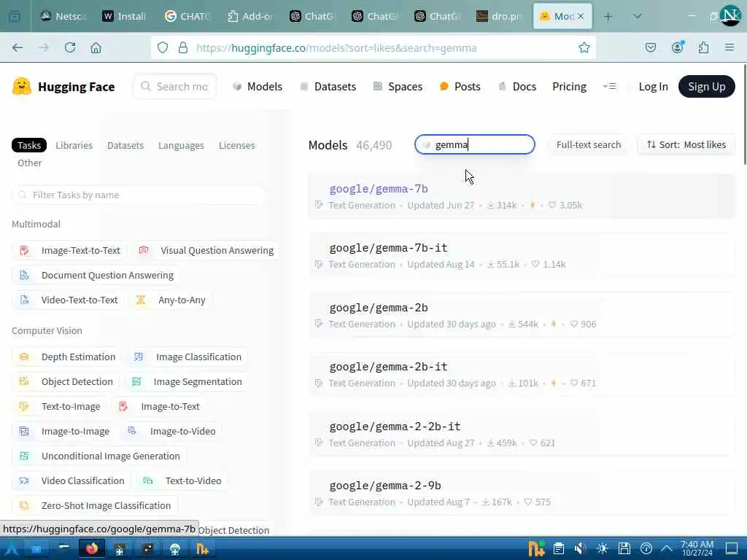Go back using the browser back arrow
Image resolution: width=747 pixels, height=560 pixels.
(18, 47)
